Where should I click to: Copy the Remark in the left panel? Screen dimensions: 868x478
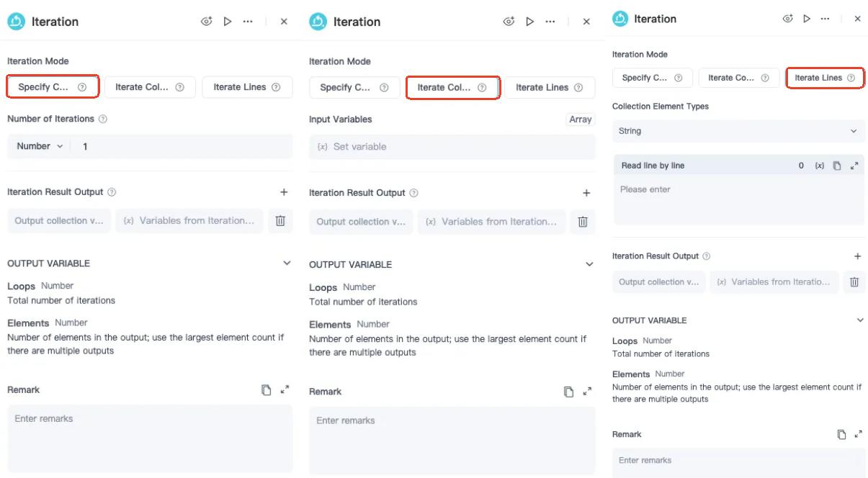(266, 389)
